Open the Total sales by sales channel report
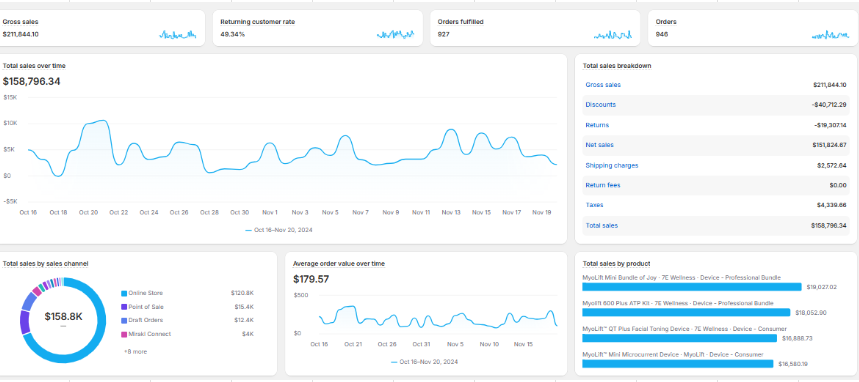The height and width of the screenshot is (382, 859). click(45, 264)
